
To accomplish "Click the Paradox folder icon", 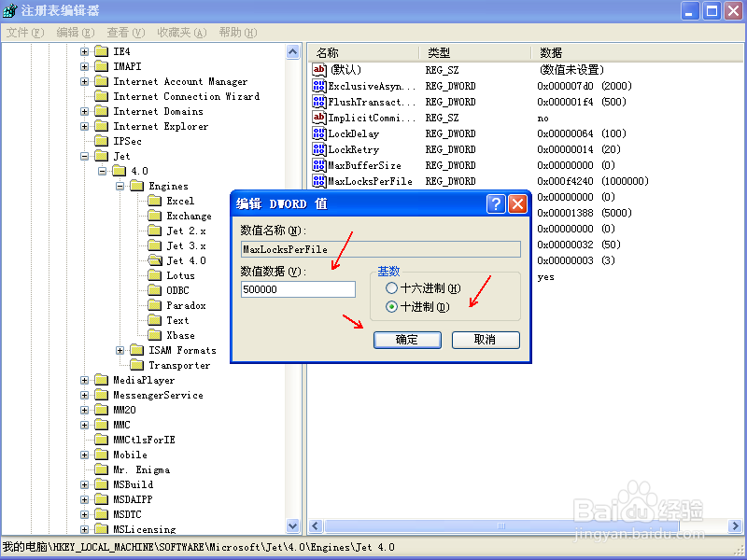I will coord(154,305).
